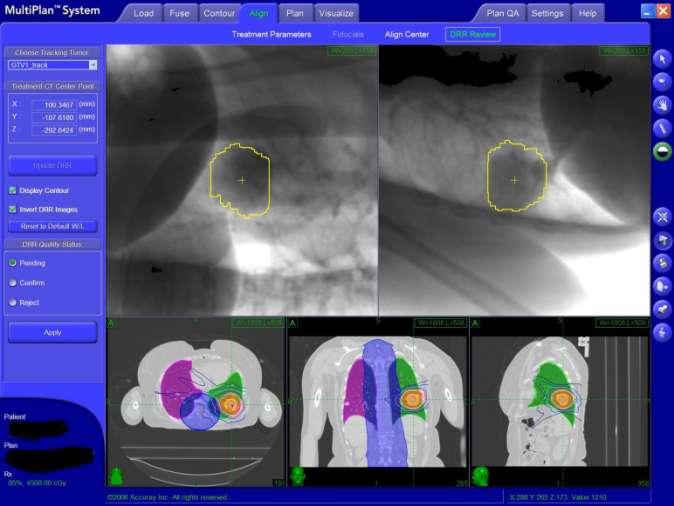The height and width of the screenshot is (506, 674).
Task: Click the axial CT view thumbnail
Action: pyautogui.click(x=196, y=402)
